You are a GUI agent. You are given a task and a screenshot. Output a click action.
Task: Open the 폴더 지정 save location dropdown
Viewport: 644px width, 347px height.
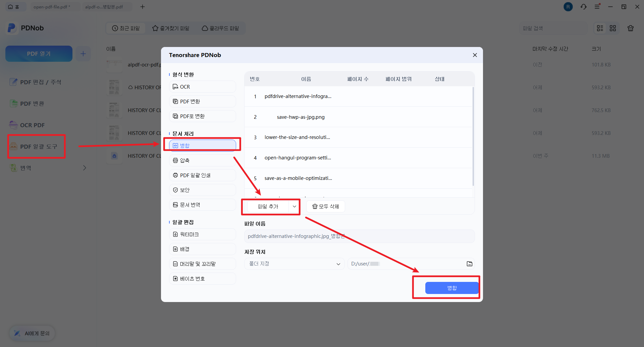tap(294, 264)
